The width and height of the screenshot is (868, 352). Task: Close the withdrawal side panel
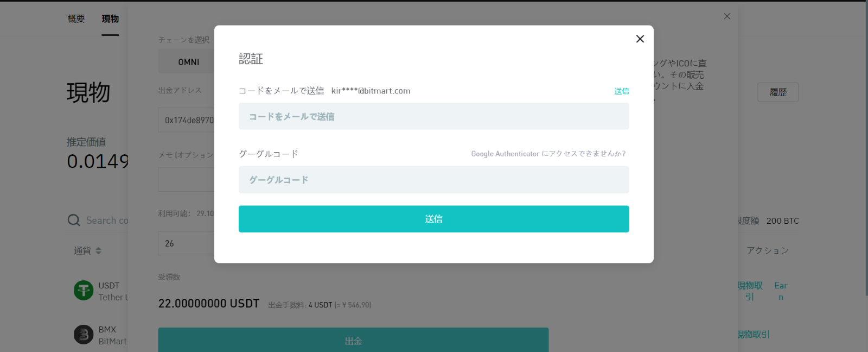(727, 16)
